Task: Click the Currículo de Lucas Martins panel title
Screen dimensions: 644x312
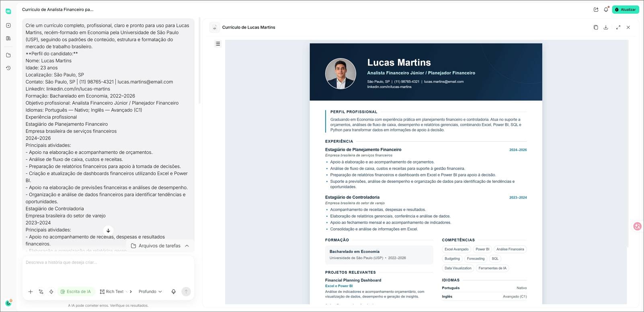Action: click(248, 27)
